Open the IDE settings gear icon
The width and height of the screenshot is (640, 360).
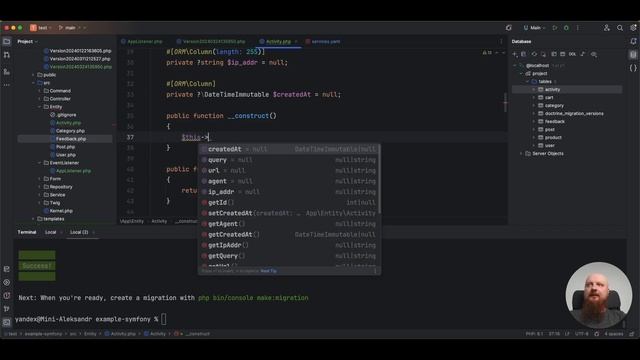(x=633, y=28)
